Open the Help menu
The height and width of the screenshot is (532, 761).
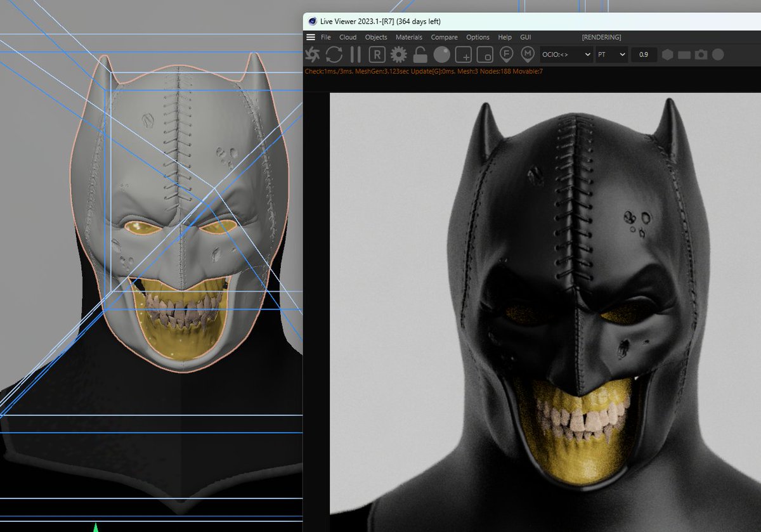coord(505,37)
